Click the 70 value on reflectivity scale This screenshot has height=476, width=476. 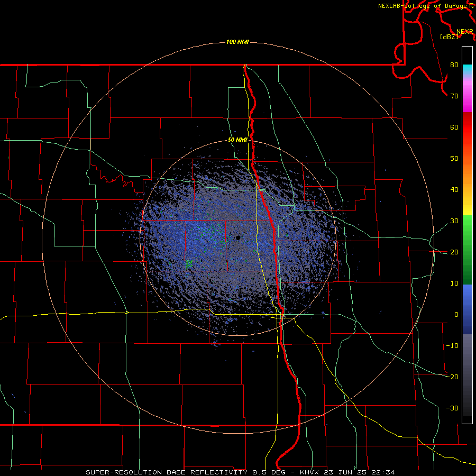click(x=454, y=96)
